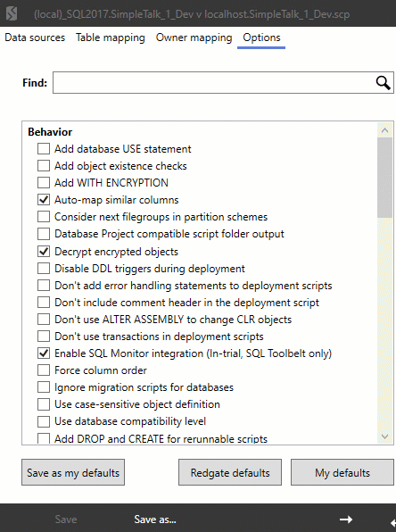The height and width of the screenshot is (532, 396).
Task: Go to the Owner mapping tab
Action: click(x=194, y=37)
